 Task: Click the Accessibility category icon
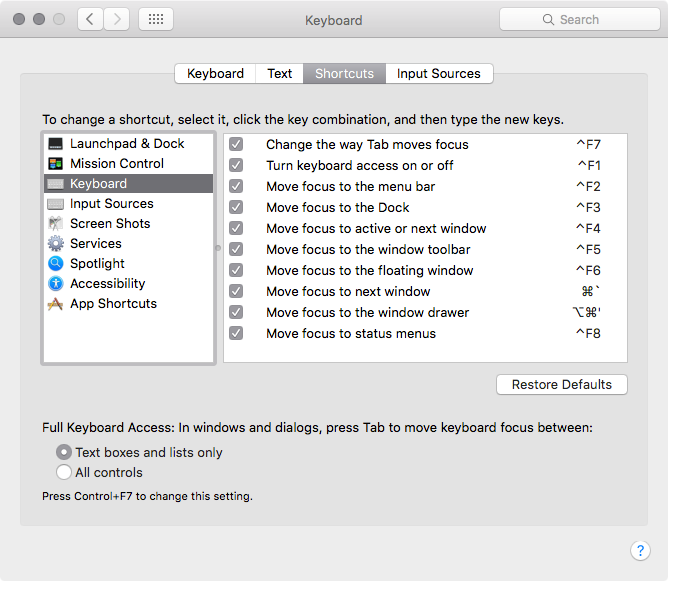click(x=55, y=284)
